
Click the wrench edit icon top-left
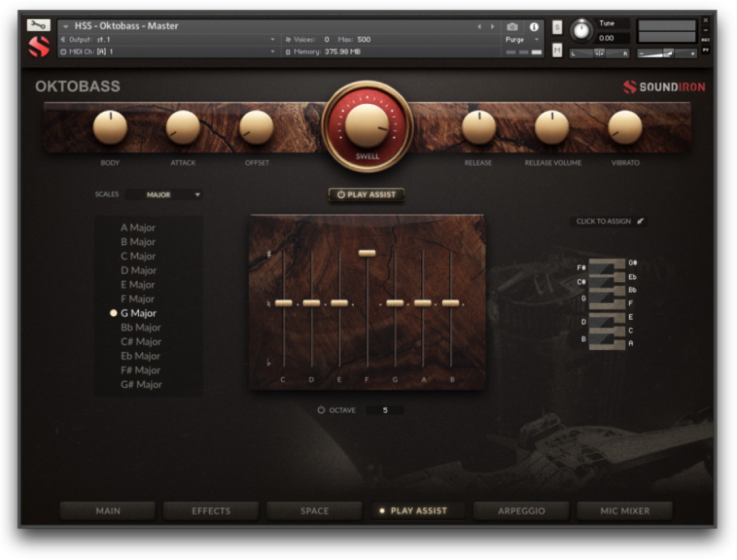37,25
